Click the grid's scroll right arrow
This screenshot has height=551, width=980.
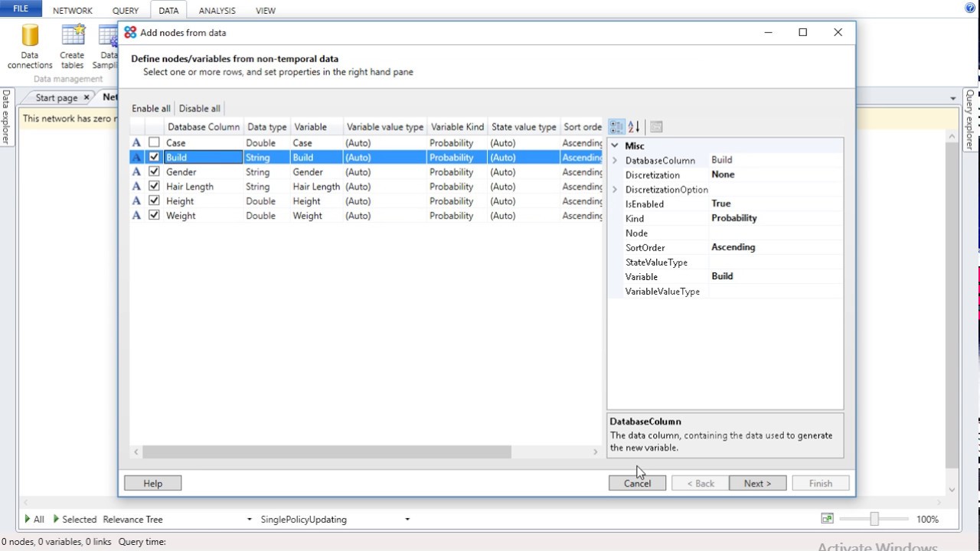pyautogui.click(x=595, y=452)
